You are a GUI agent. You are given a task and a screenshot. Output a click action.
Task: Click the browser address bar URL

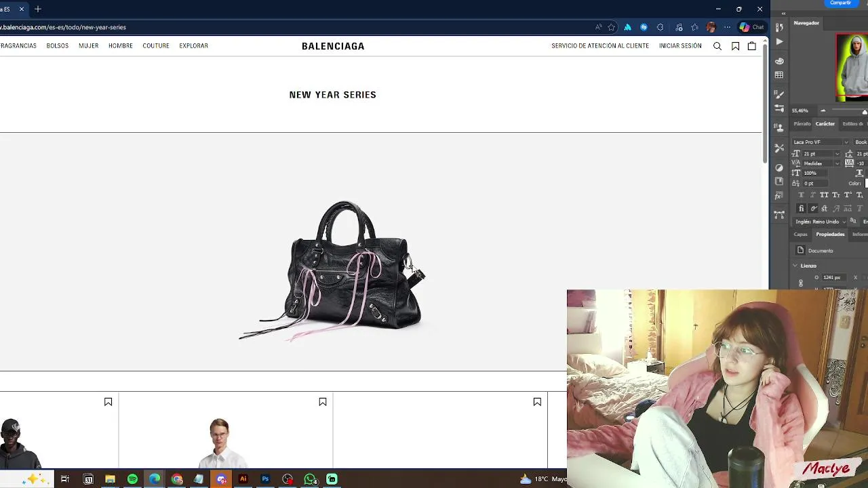pos(63,27)
